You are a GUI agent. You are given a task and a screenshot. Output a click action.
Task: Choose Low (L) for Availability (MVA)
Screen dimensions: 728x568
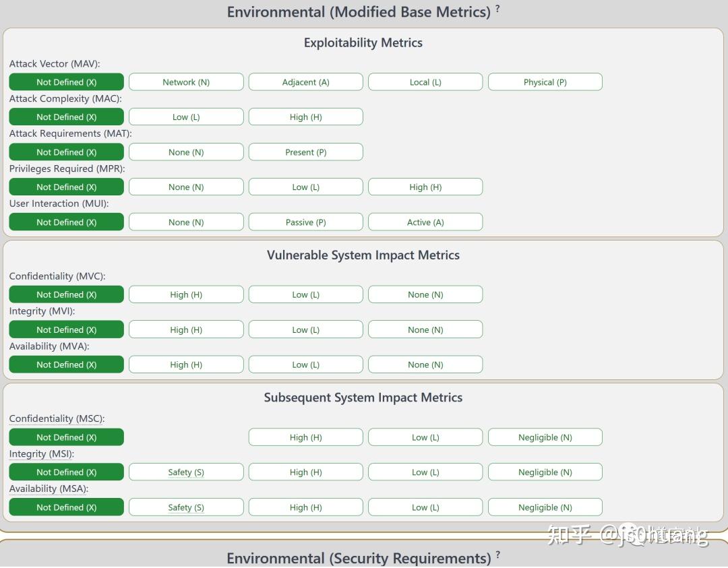point(305,365)
